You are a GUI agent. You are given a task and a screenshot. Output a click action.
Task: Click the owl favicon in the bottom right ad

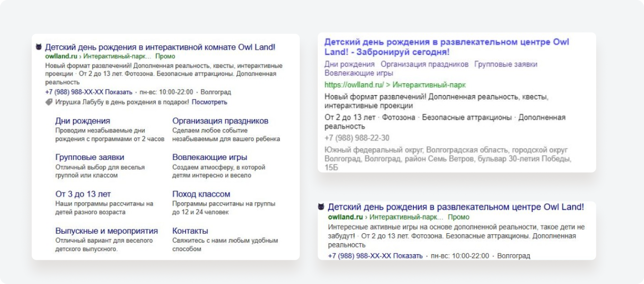click(x=321, y=207)
